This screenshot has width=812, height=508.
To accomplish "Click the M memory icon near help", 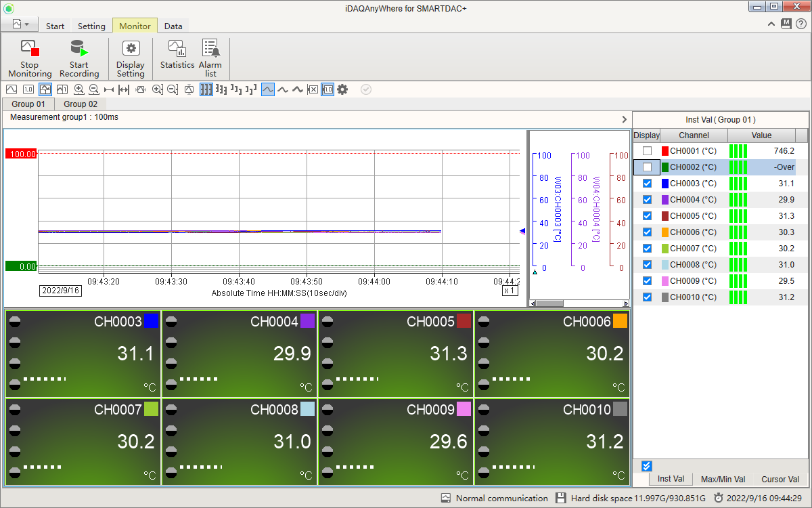I will pos(786,24).
